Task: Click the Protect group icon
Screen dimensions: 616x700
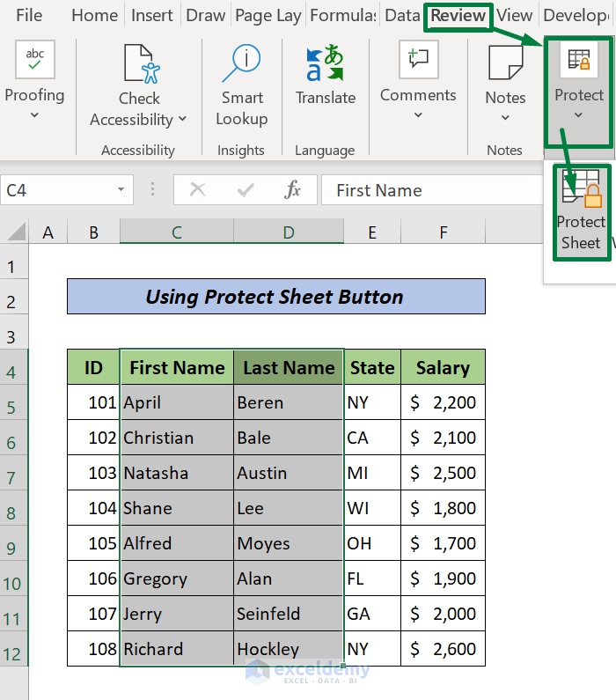Action: [579, 60]
